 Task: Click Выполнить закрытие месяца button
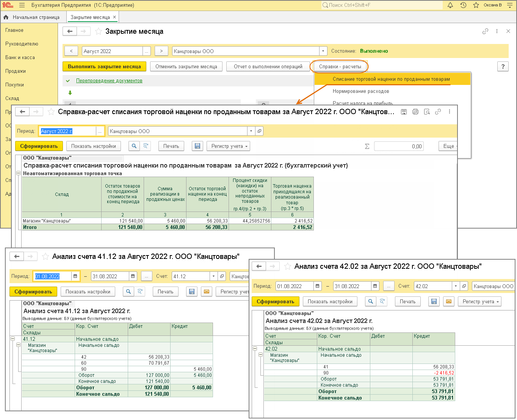104,66
